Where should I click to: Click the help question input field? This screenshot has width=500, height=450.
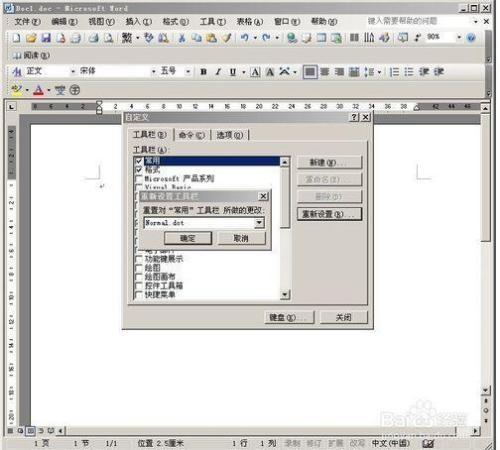click(x=419, y=21)
